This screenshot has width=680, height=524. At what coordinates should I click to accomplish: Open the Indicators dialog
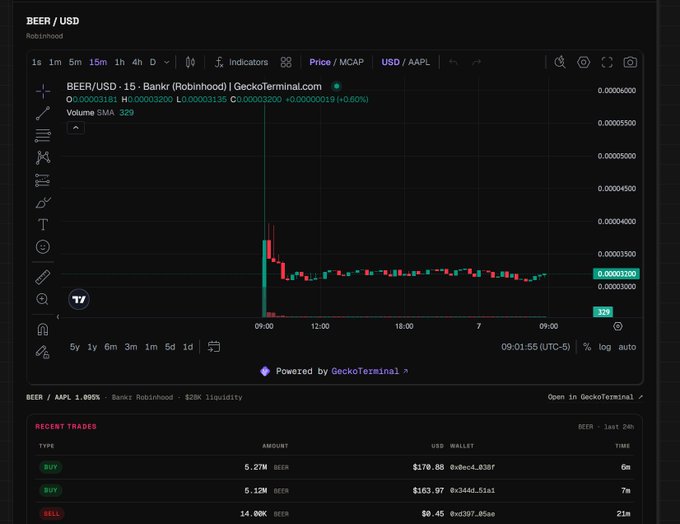(242, 62)
